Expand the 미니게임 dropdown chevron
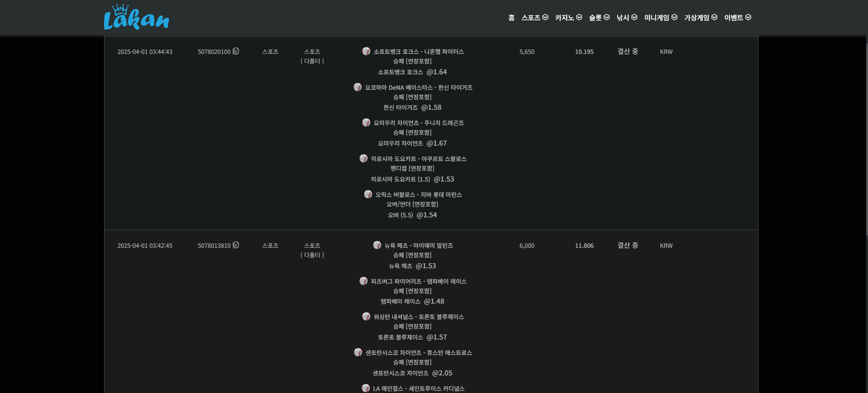 [x=674, y=17]
